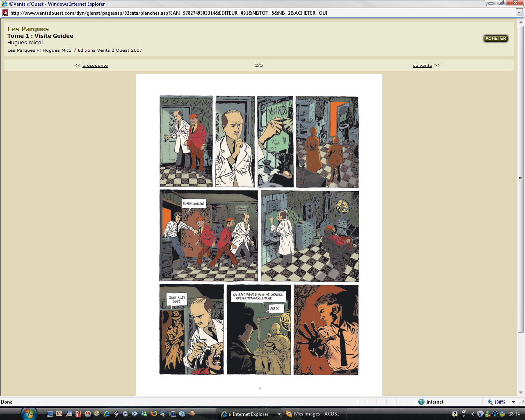The height and width of the screenshot is (420, 525).
Task: Open Firefox from the Quick Launch bar
Action: (154, 414)
